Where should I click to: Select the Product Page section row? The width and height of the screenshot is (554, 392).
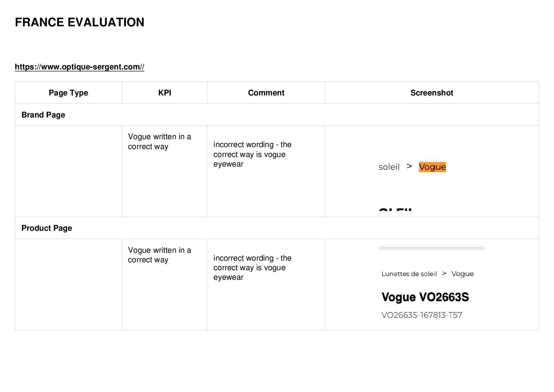point(277,228)
